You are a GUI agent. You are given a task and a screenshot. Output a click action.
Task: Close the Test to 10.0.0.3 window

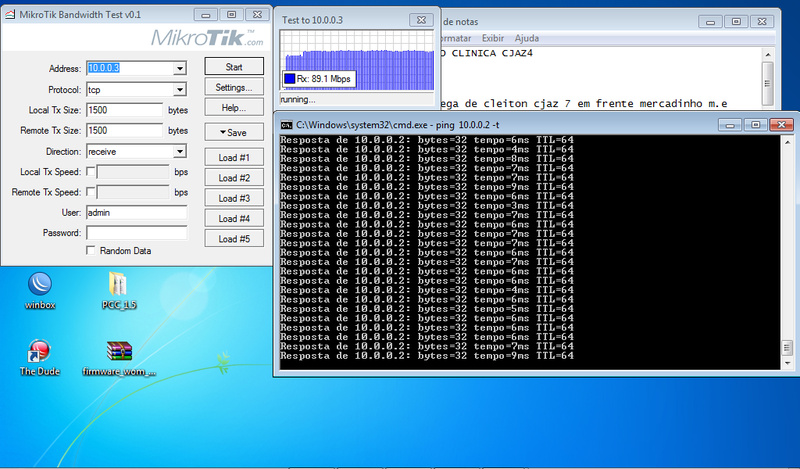point(421,20)
